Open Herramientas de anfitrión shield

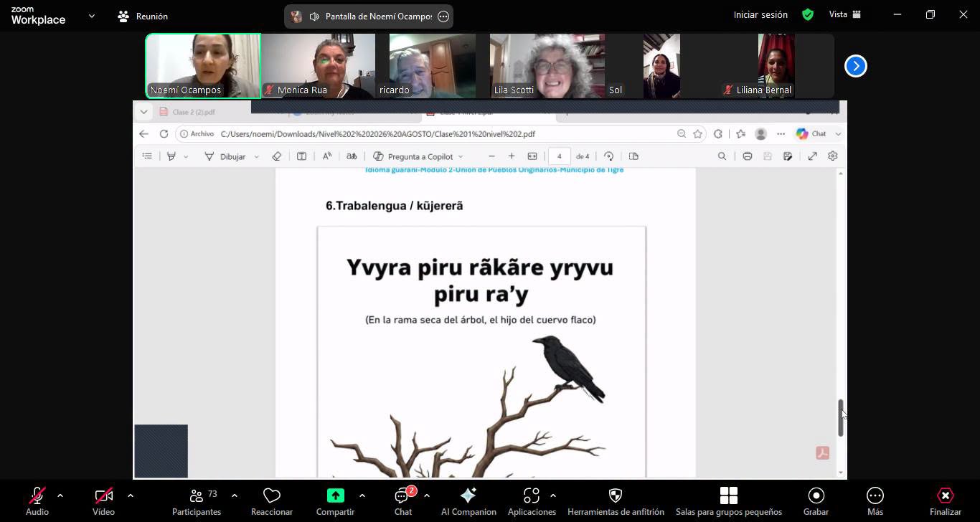pos(616,495)
